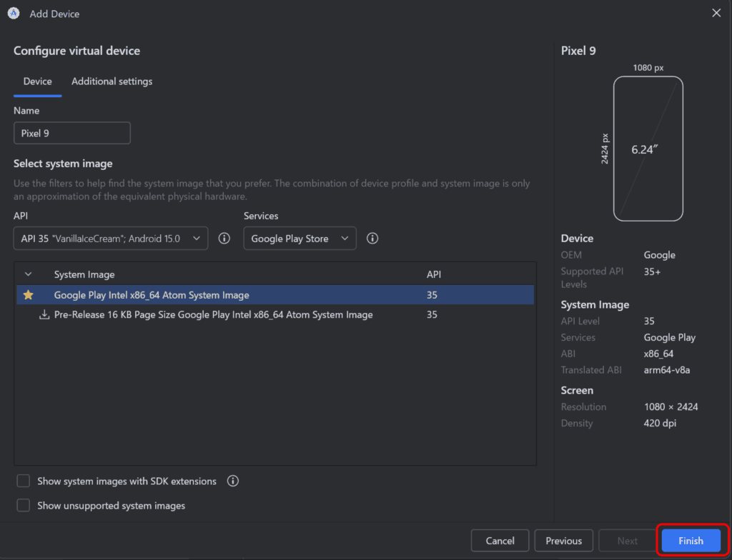Click the Google OEM value
This screenshot has width=732, height=560.
(x=659, y=255)
